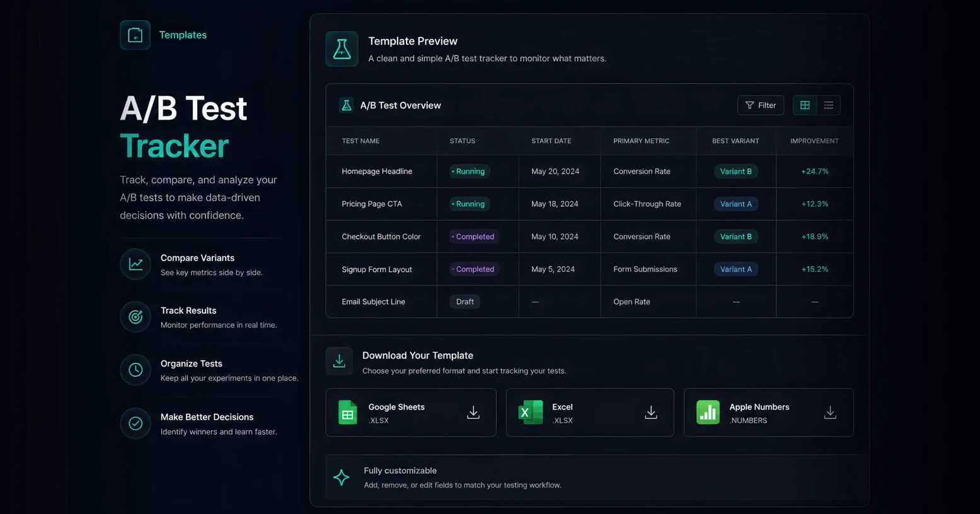Click the flask icon beside Template Preview

click(342, 49)
